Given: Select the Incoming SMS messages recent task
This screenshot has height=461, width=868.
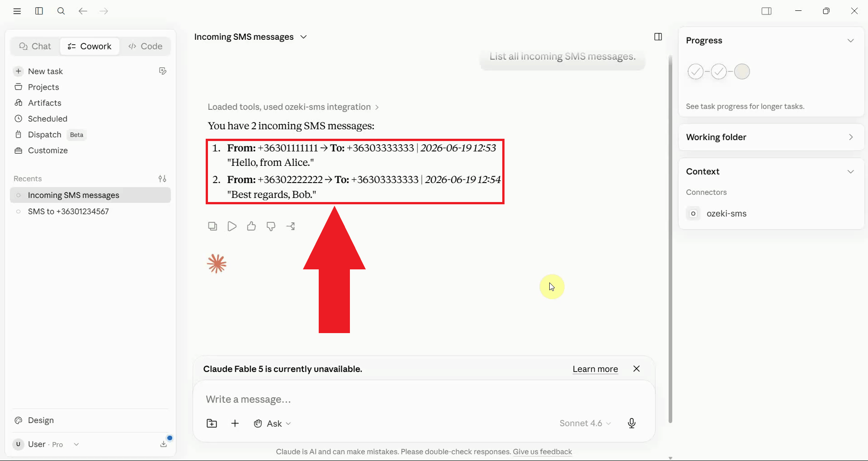Looking at the screenshot, I should tap(90, 195).
